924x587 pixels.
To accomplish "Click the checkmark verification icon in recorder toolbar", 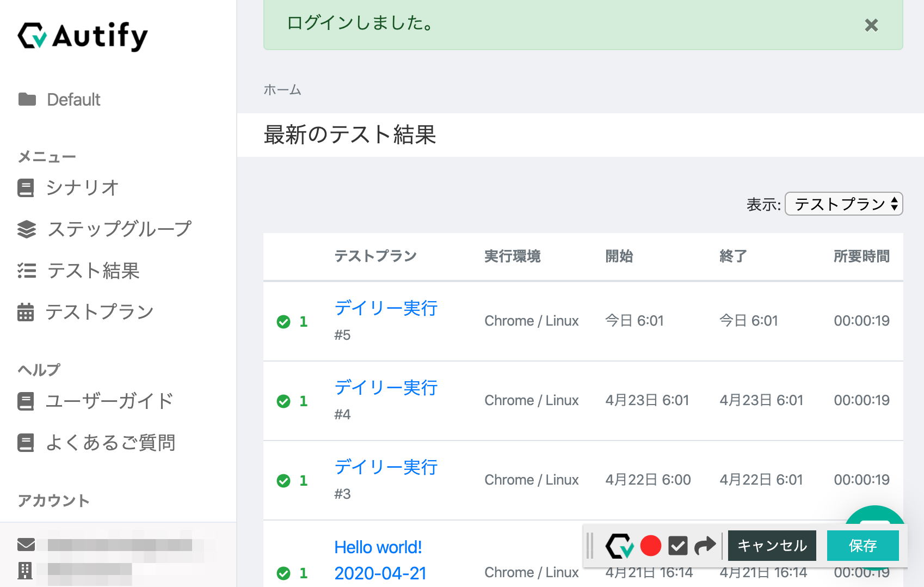I will coord(677,546).
